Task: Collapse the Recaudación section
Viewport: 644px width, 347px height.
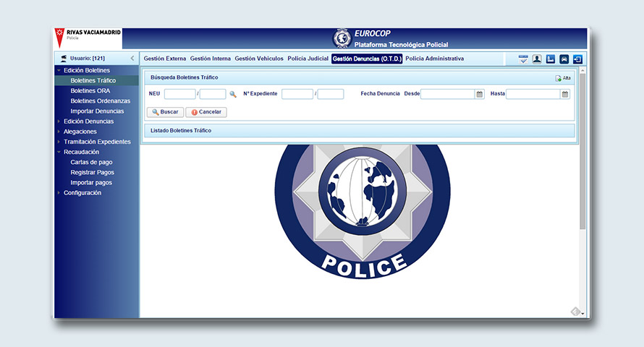Action: click(59, 152)
